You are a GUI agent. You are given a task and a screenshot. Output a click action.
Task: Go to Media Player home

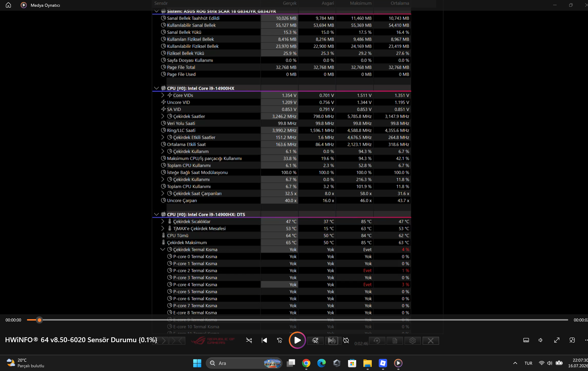click(x=8, y=5)
